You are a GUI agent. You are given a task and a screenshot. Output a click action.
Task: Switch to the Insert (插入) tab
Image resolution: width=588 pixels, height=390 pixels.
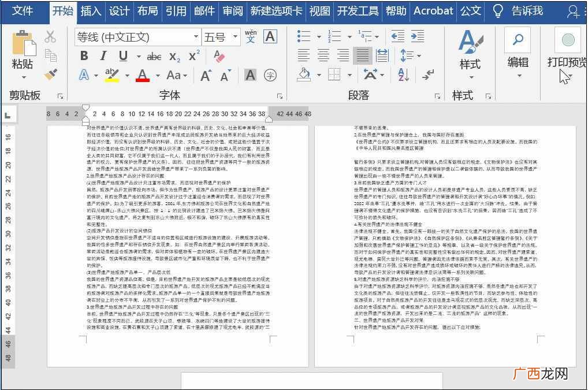[91, 11]
